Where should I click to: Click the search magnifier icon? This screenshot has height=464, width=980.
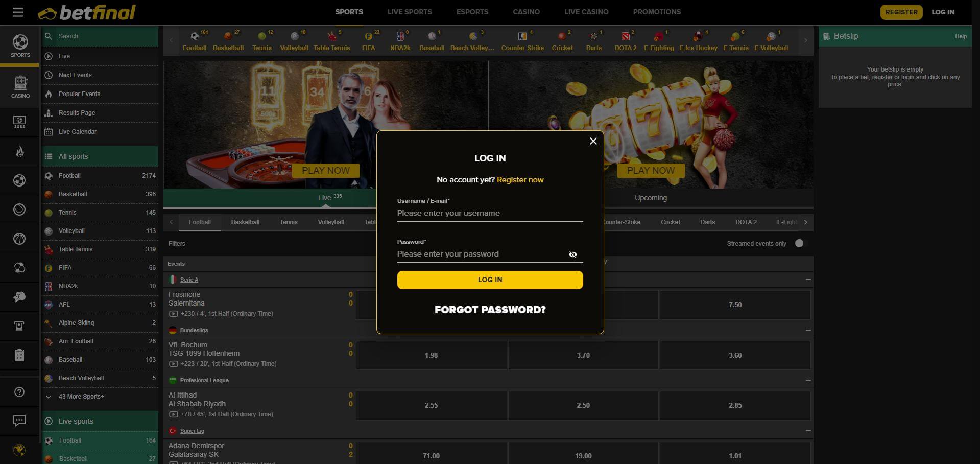(49, 36)
